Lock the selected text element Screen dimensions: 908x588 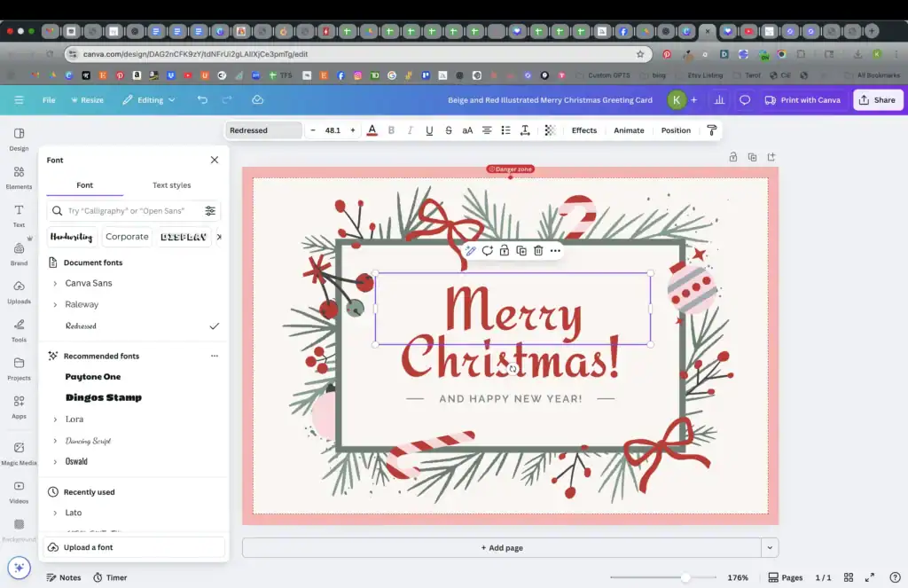click(504, 251)
